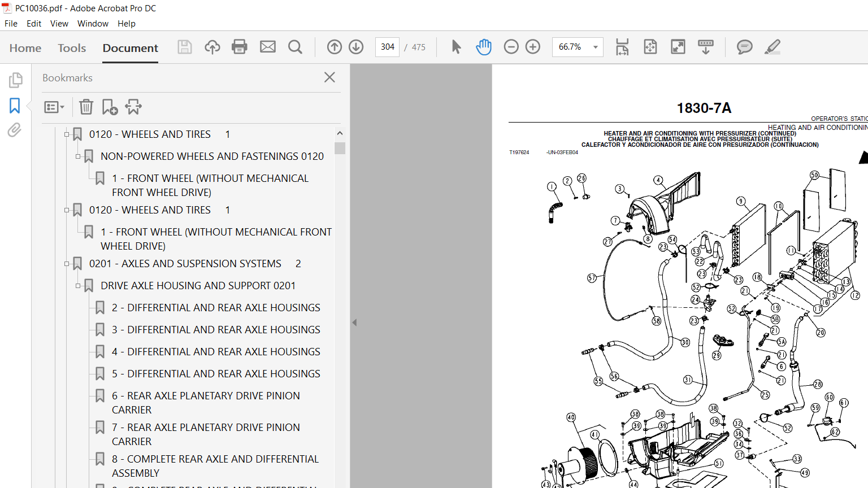Open bookmark 8 - COMPLETE REAR AXLE AND DIFFERENTIAL ASSEMBLY
This screenshot has height=488, width=868.
click(215, 466)
